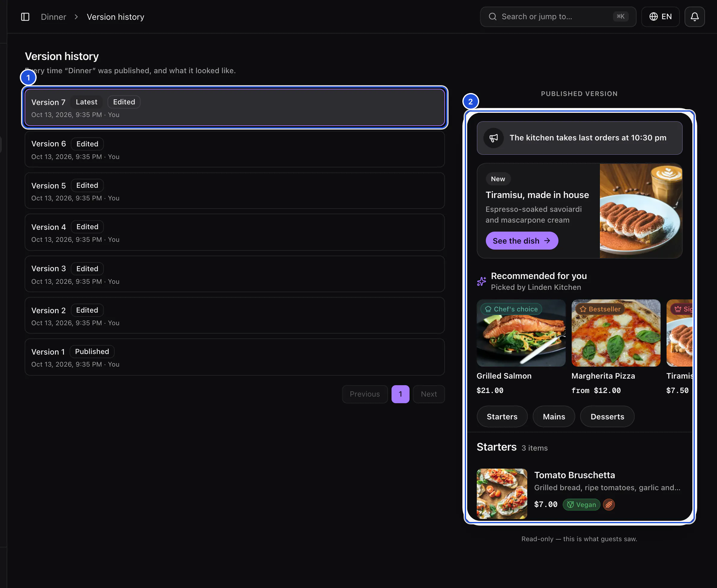Click the Published badge on Version 1
Screen dimensions: 717x588
click(92, 352)
